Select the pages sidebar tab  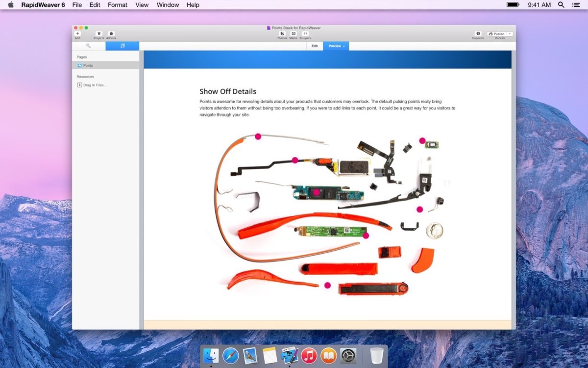(x=122, y=46)
